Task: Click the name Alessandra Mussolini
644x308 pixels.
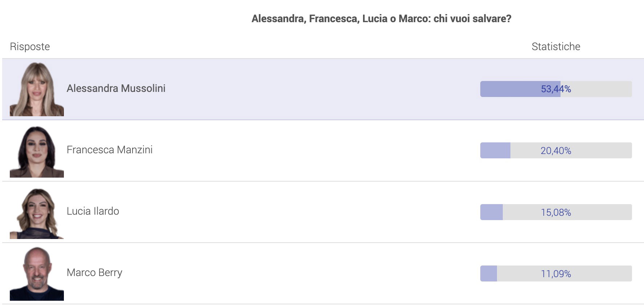Action: (x=116, y=88)
